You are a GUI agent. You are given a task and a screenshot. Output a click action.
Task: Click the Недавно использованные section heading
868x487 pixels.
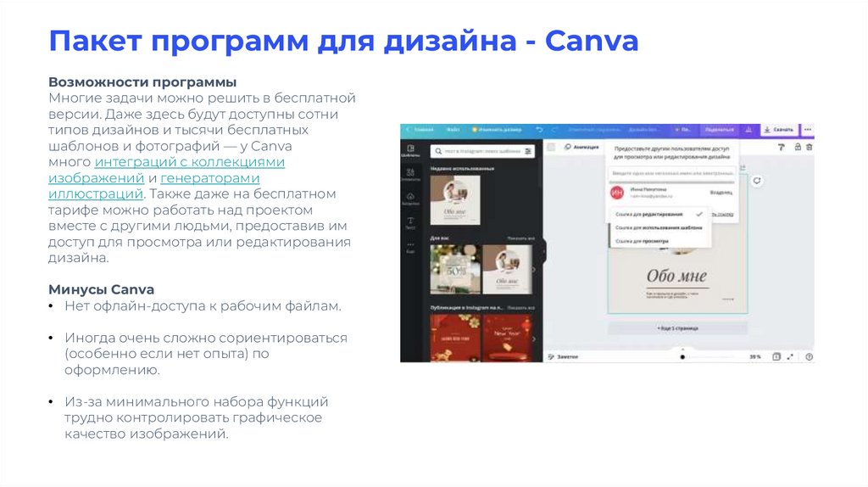(x=462, y=169)
